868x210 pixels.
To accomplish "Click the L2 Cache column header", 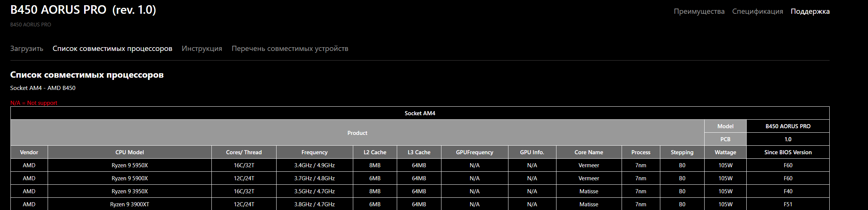I will point(375,152).
